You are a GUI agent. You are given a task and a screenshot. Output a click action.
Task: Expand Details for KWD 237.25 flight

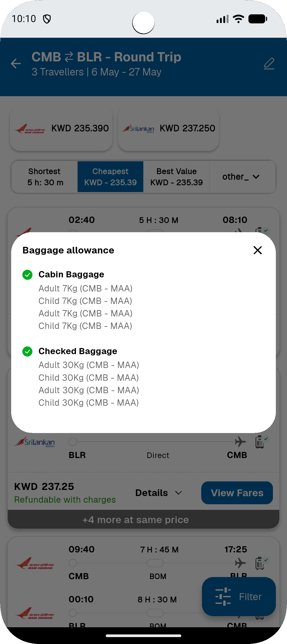(159, 493)
